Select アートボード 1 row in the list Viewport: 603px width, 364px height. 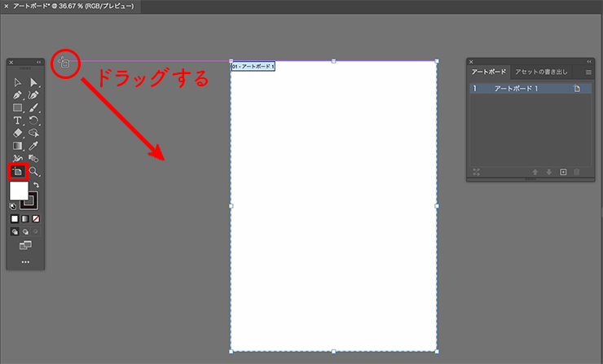(x=522, y=88)
